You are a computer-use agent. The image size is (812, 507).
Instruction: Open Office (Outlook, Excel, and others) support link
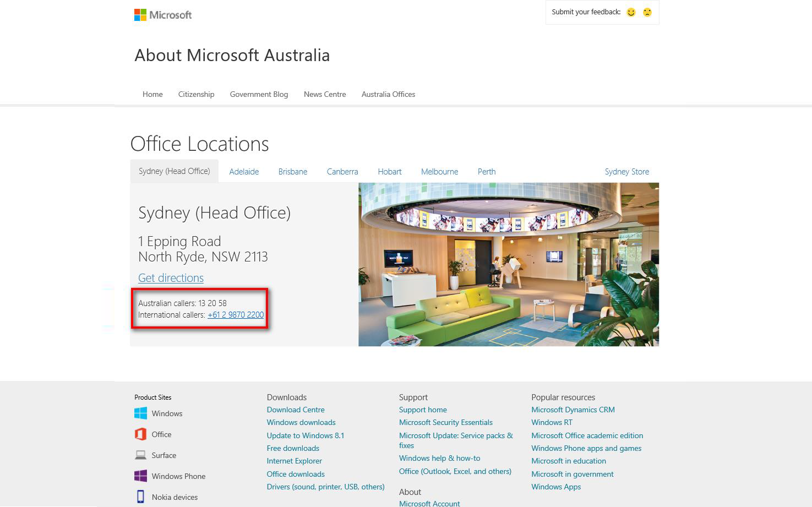455,471
